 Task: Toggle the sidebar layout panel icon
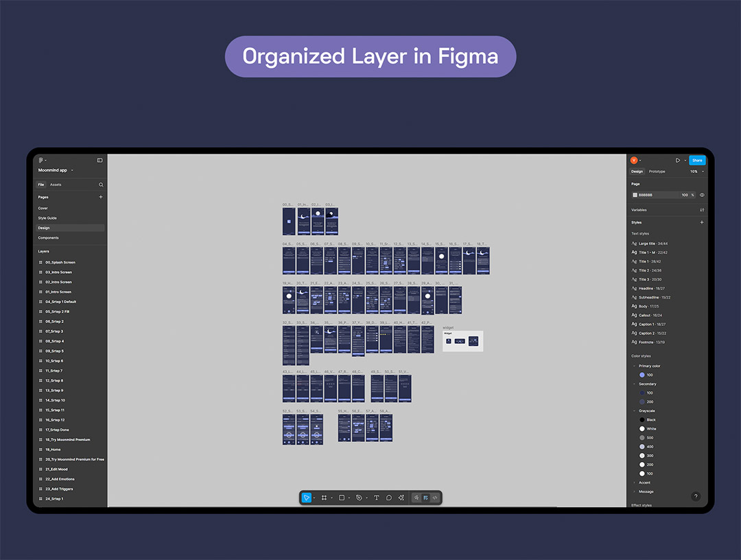pos(99,161)
